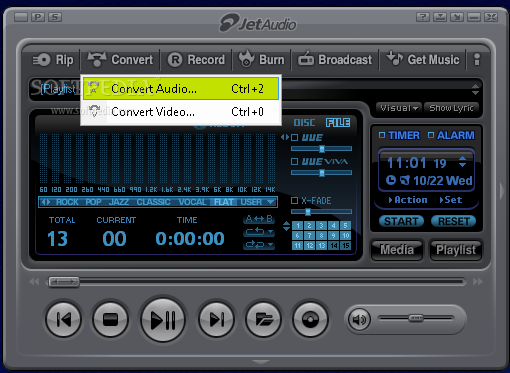Enable the BBE checkbox
The width and height of the screenshot is (510, 373).
pos(294,137)
